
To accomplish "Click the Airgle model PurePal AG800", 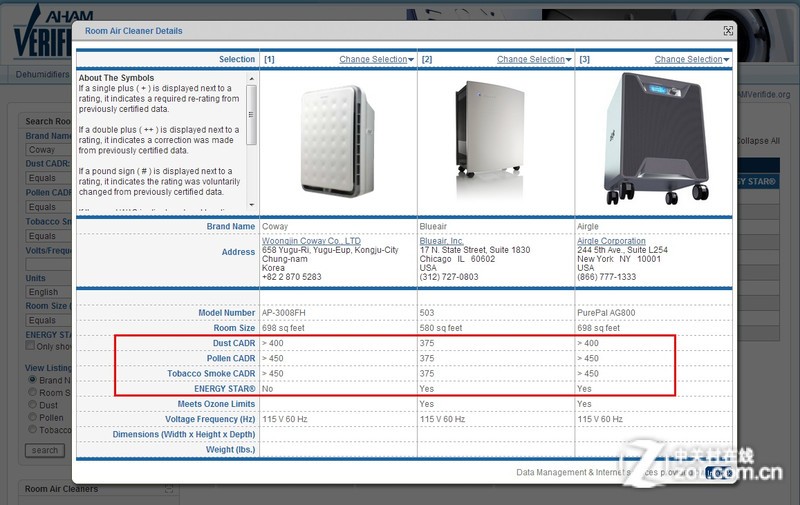I will pos(606,313).
